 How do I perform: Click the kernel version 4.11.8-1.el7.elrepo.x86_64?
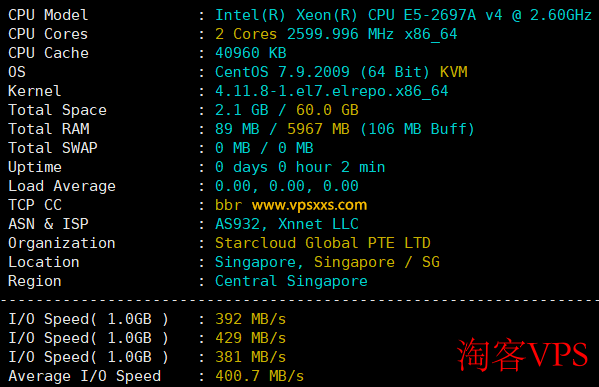[x=332, y=91]
